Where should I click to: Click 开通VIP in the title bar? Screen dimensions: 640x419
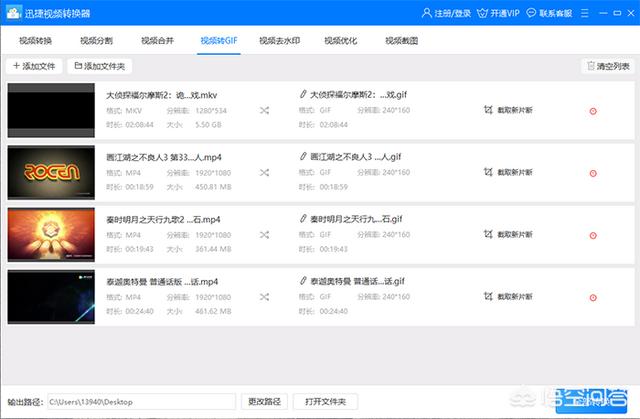pos(505,13)
